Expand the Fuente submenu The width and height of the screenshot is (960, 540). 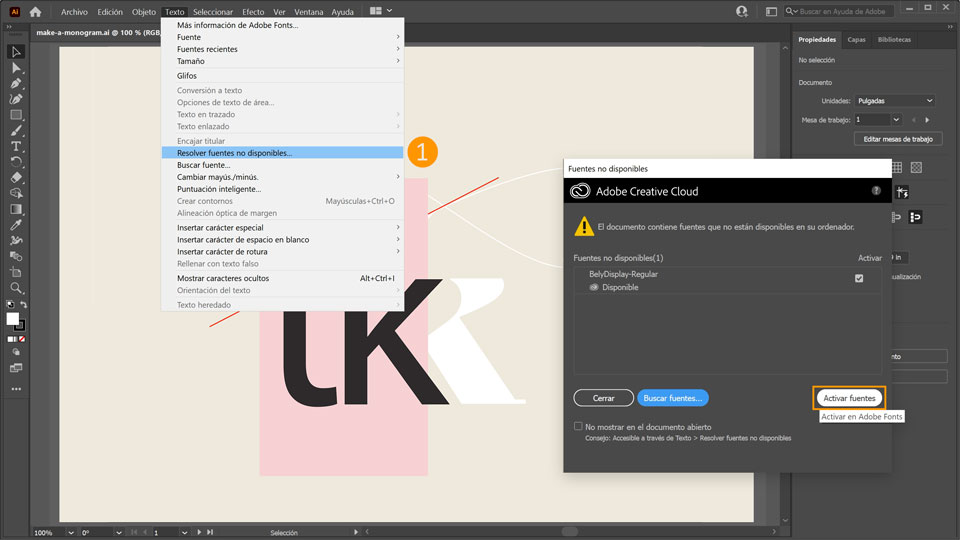(282, 37)
